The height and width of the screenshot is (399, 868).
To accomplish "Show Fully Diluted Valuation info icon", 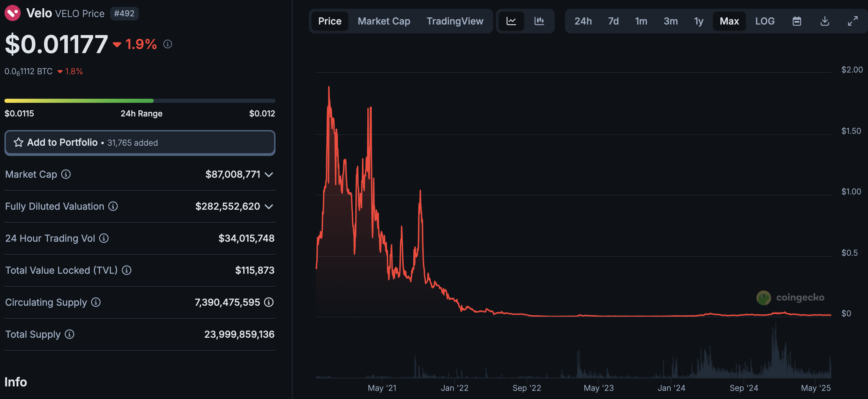I will [113, 206].
